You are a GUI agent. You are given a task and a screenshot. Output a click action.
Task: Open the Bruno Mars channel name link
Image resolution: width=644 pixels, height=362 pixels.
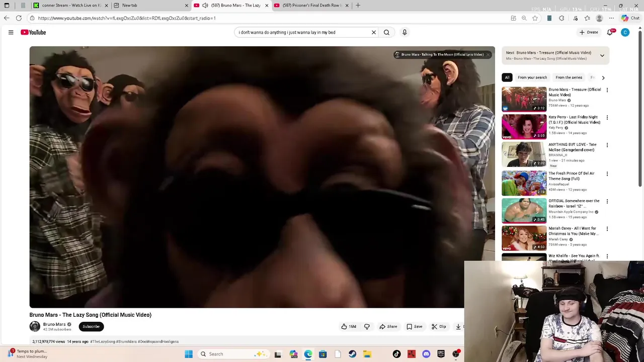(54, 324)
